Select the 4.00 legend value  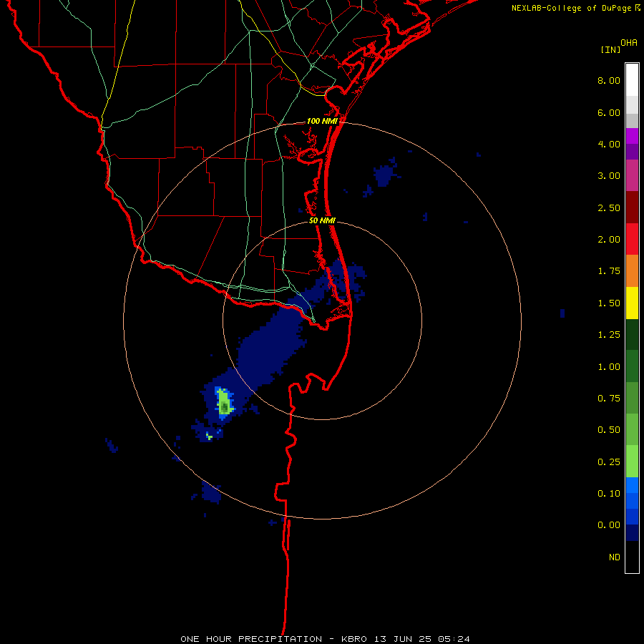[609, 144]
